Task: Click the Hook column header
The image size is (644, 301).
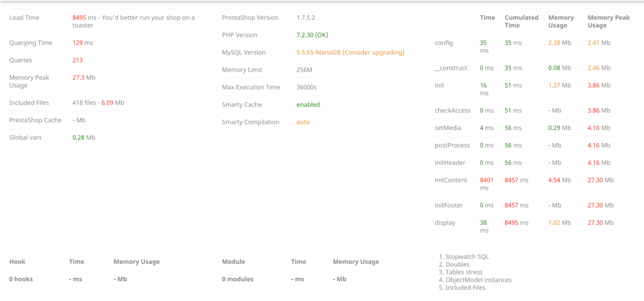Action: point(17,262)
